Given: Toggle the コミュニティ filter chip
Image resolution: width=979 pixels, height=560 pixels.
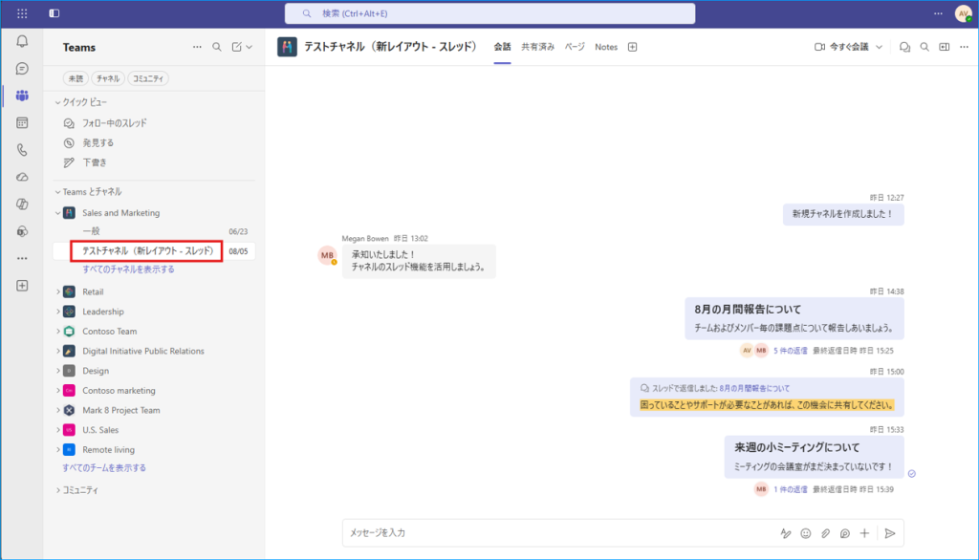Looking at the screenshot, I should point(148,78).
